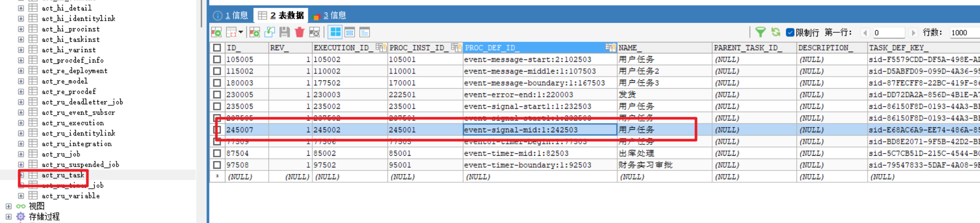
Task: Expand the act_ru_suspended_job table node
Action: pos(21,164)
